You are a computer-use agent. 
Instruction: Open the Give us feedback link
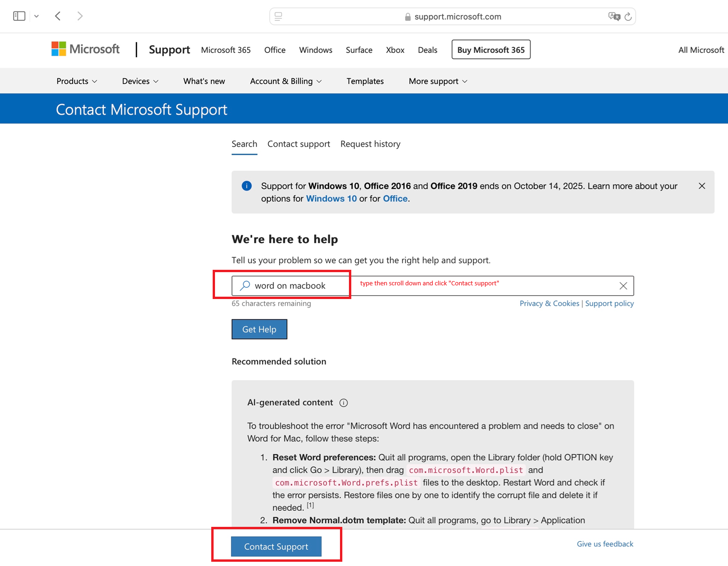605,544
